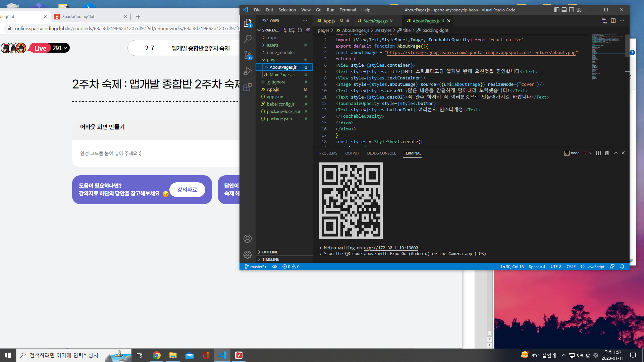
Task: Collapse all folders in explorer
Action: (308, 30)
